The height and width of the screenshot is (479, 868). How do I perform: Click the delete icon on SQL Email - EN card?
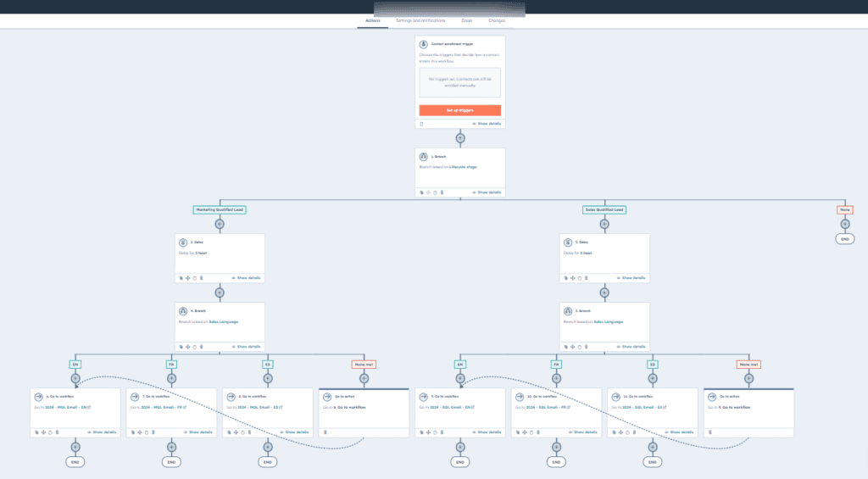tap(442, 432)
